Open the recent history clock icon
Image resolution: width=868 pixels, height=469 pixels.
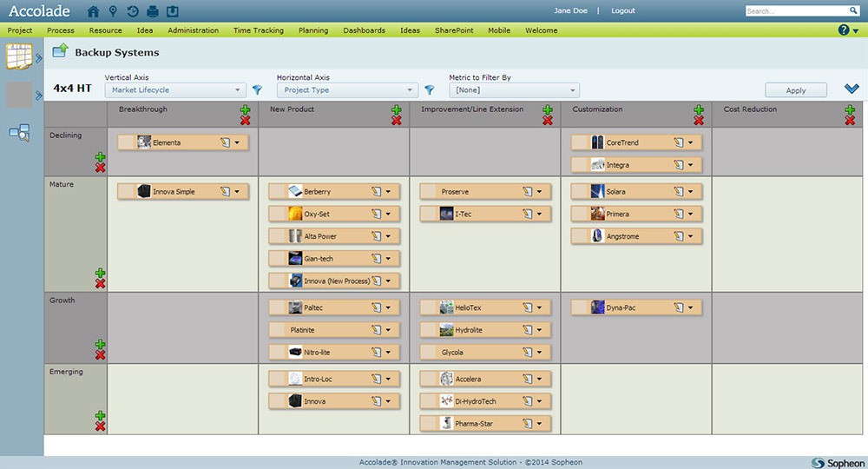tap(133, 11)
